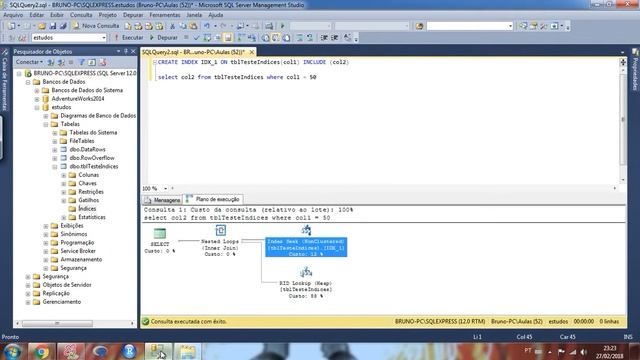Click the Cut scissors icon
This screenshot has height=360, width=640.
tap(172, 26)
